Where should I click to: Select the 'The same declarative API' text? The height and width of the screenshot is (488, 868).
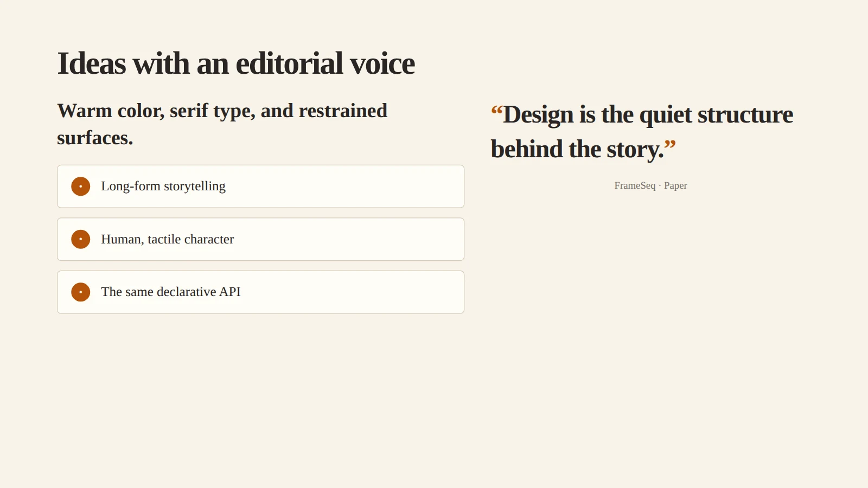click(171, 292)
